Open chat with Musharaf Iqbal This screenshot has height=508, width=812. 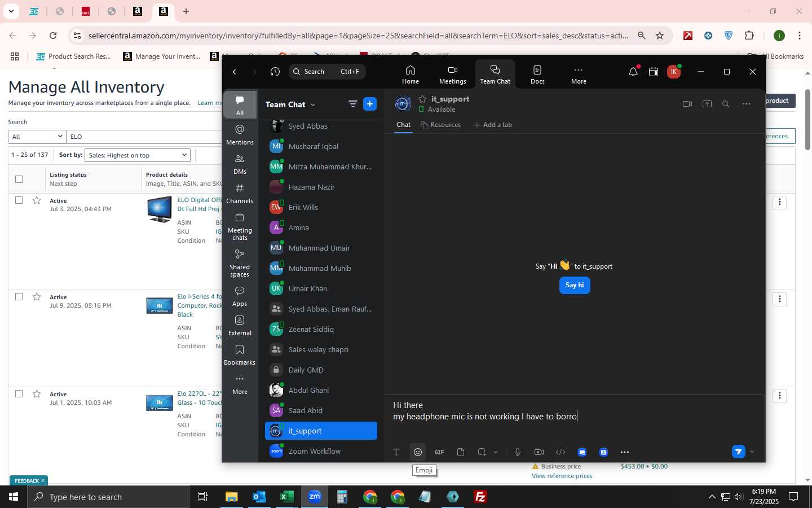pos(321,146)
